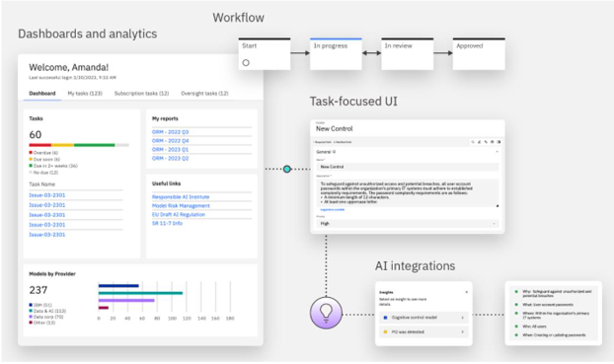Switch to the Dashboard tab

coord(41,93)
